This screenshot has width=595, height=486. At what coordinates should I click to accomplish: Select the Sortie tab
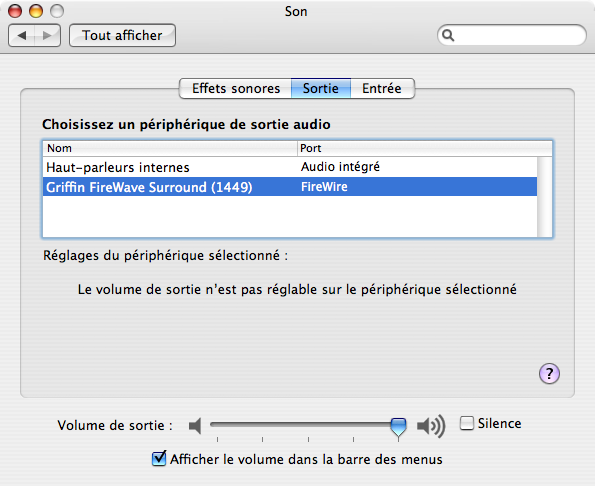coord(321,88)
